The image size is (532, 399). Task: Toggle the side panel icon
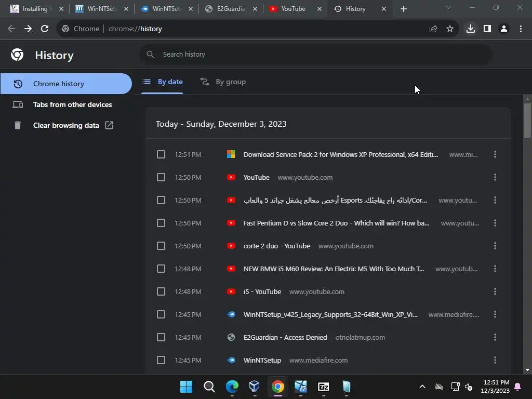487,29
